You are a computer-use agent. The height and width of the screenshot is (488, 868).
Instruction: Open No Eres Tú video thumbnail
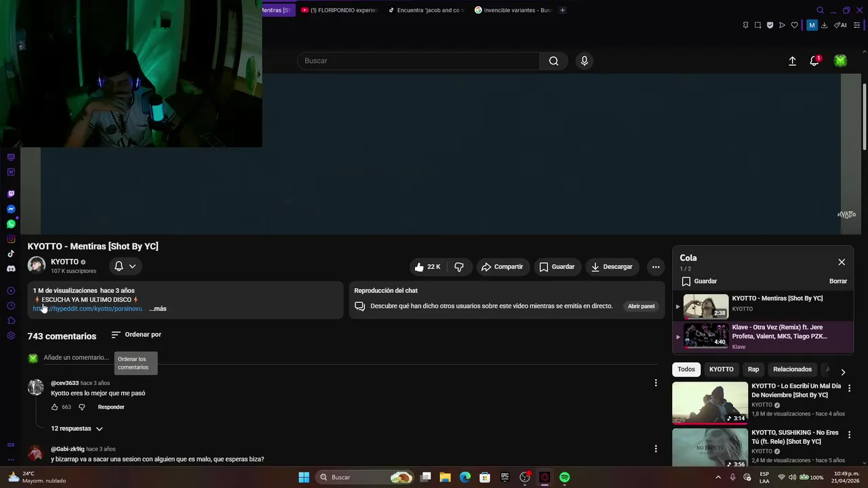[x=710, y=447]
